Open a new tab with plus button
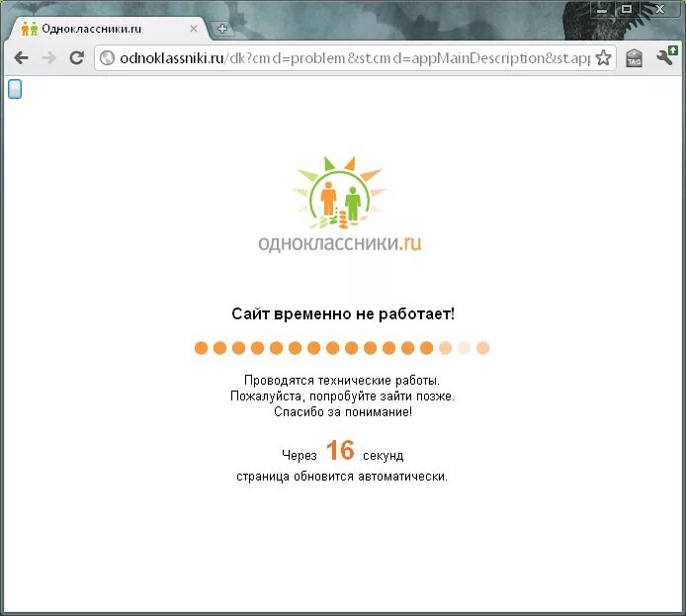This screenshot has height=616, width=686. pos(222,29)
